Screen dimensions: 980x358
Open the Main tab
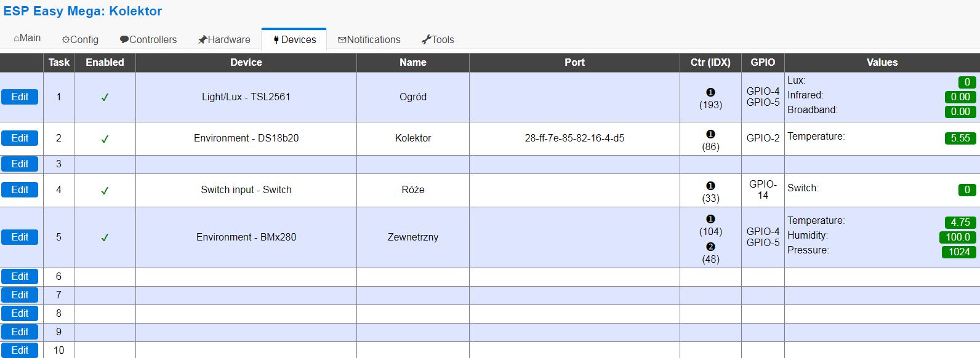tap(27, 38)
